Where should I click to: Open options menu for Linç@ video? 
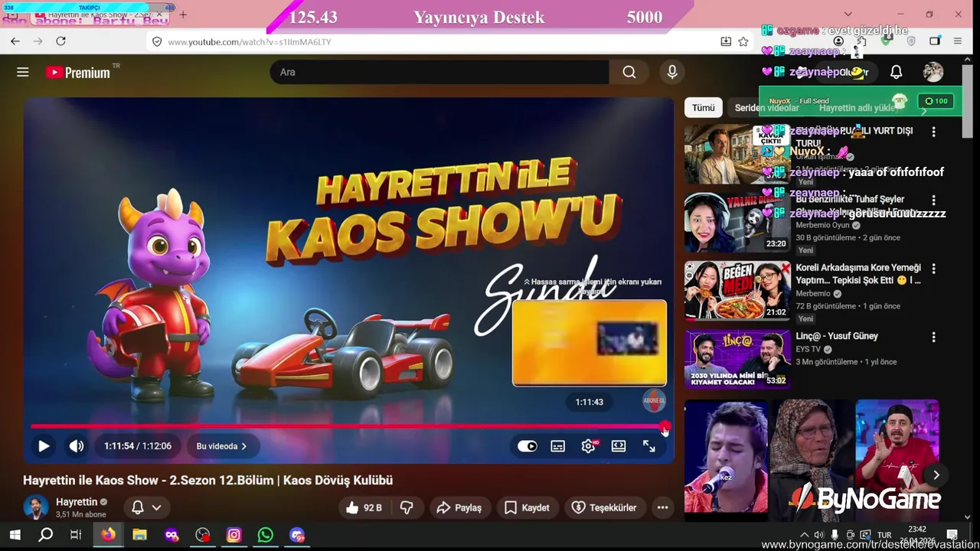click(x=933, y=337)
